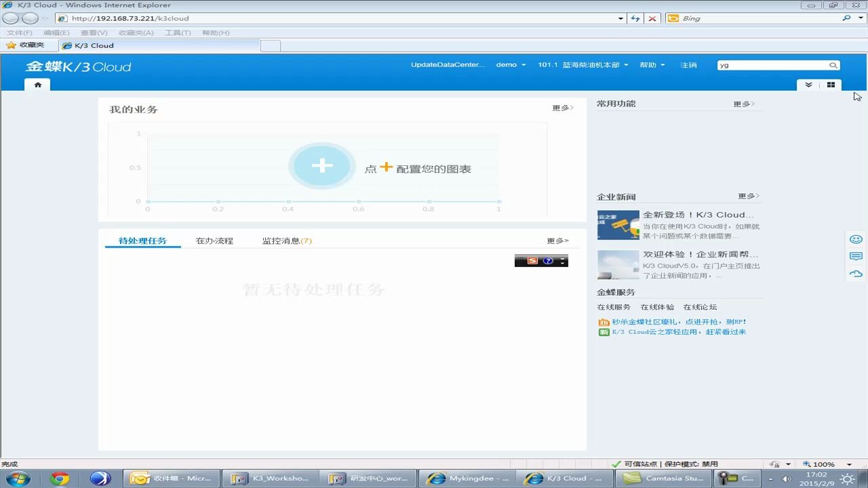The height and width of the screenshot is (488, 868).
Task: Click 更多 in 我的业务 panel
Action: [x=563, y=108]
